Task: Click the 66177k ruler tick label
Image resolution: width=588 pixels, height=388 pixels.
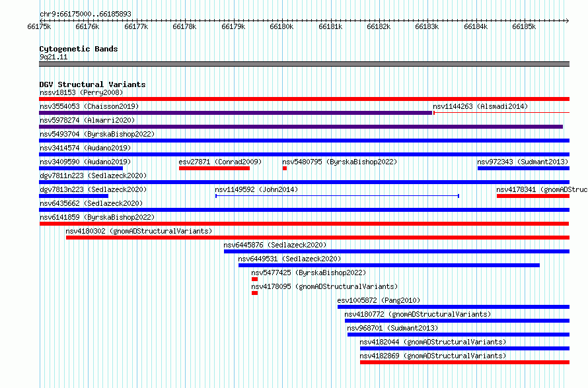Action: pyautogui.click(x=136, y=26)
